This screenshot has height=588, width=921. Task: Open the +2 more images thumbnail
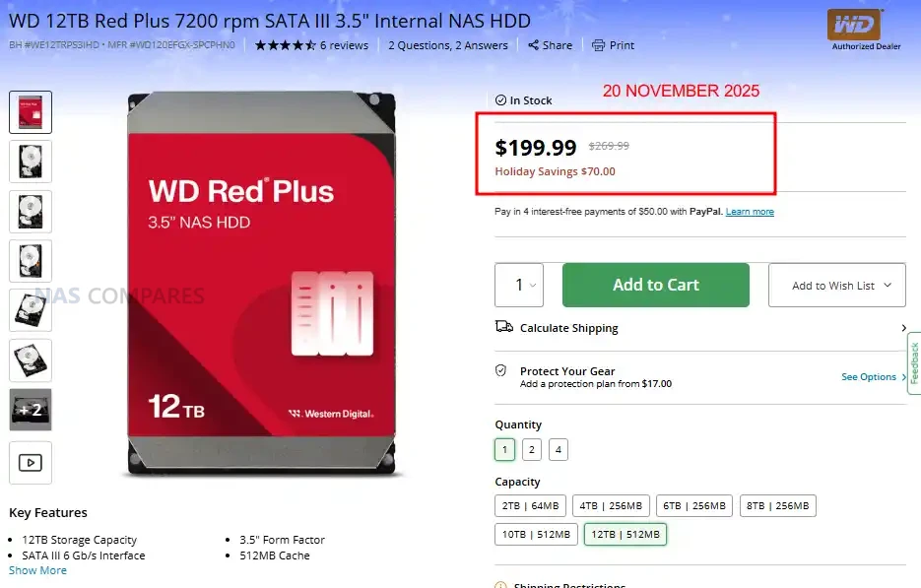30,410
